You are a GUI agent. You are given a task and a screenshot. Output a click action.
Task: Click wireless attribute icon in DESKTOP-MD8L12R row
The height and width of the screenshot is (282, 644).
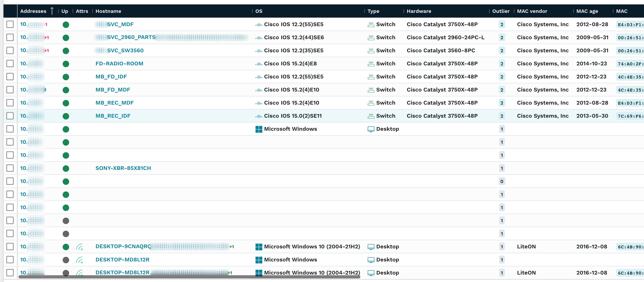(80, 260)
